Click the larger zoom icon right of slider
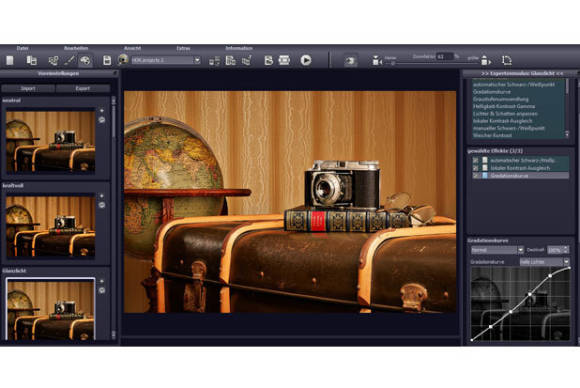This screenshot has height=388, width=580. [x=485, y=60]
